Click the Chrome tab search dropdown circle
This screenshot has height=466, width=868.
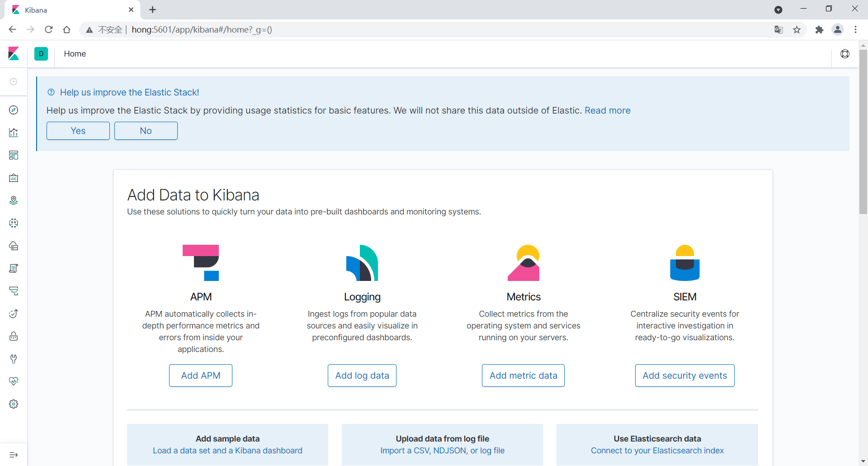tap(778, 10)
